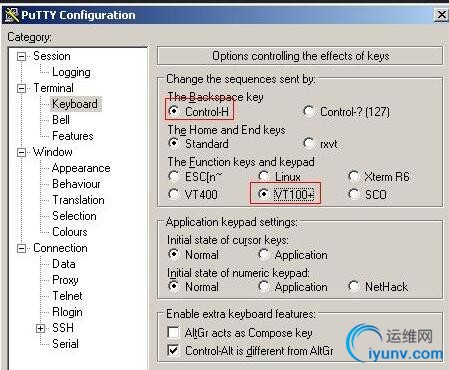Close the PuTTY Configuration window

coord(441,15)
